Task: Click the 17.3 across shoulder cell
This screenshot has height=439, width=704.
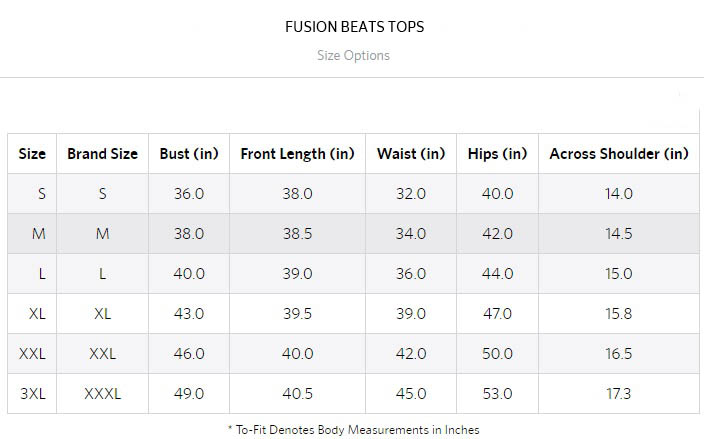Action: [x=619, y=394]
